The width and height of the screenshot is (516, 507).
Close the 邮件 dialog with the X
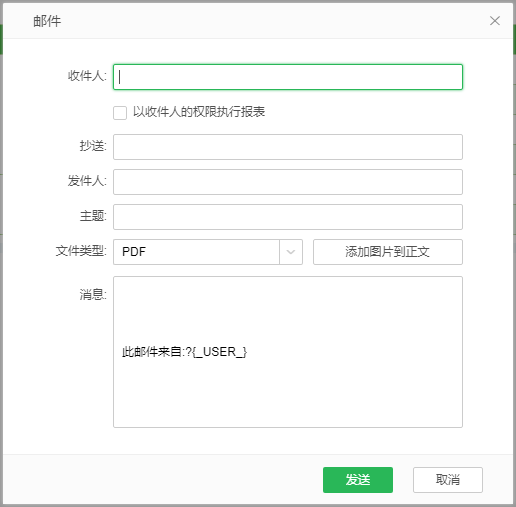pos(495,21)
